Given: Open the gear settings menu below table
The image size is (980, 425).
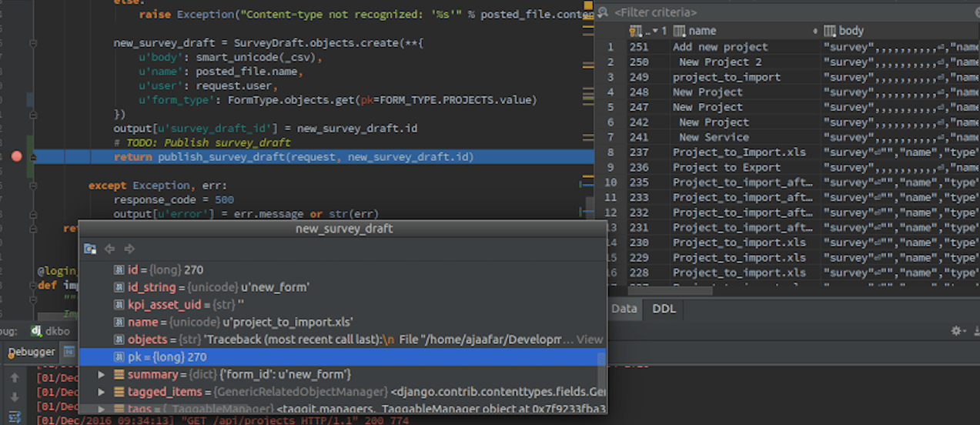Looking at the screenshot, I should (957, 330).
